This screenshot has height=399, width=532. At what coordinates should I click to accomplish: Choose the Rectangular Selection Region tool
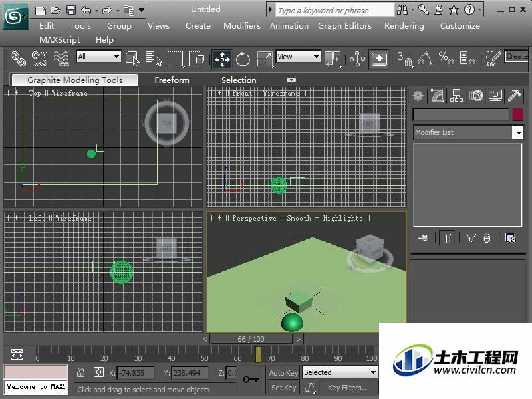click(176, 59)
